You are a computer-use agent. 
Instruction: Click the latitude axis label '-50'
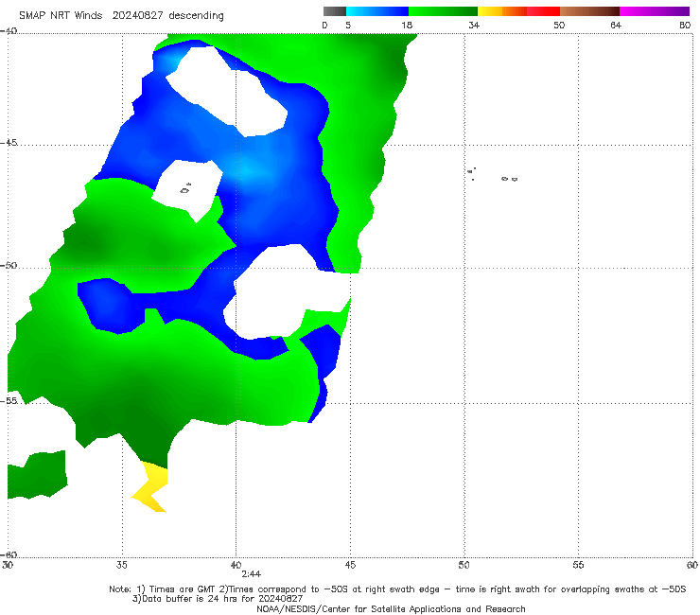coord(9,266)
